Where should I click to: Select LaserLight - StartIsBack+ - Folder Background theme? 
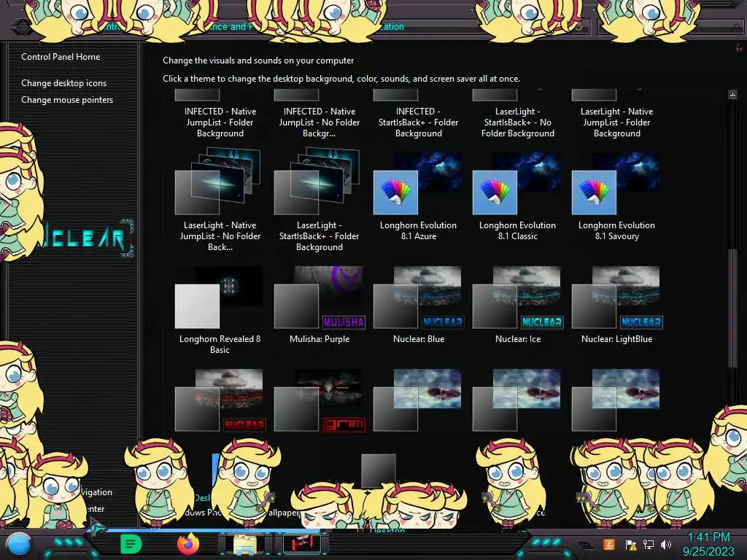point(320,200)
